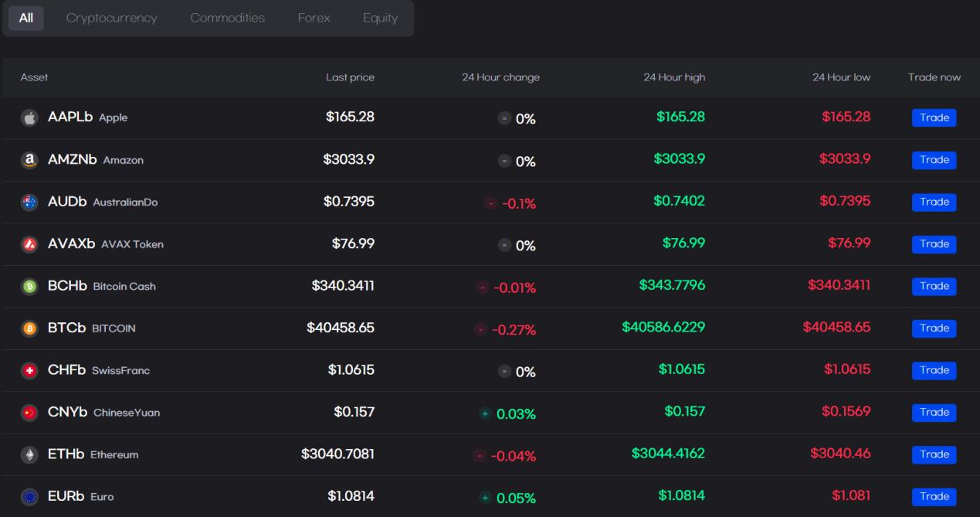This screenshot has width=980, height=517.
Task: Switch to the Cryptocurrency tab
Action: [111, 18]
